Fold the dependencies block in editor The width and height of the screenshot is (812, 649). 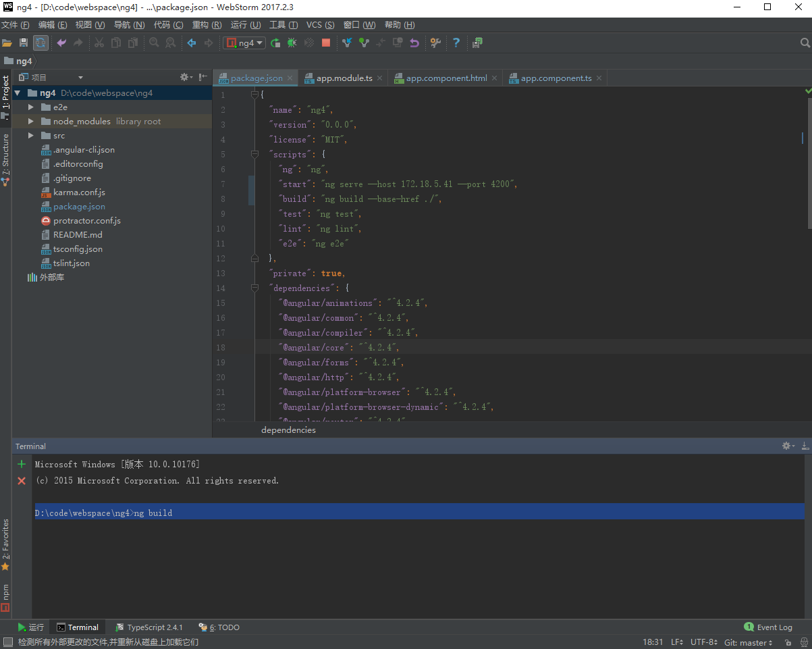(255, 288)
